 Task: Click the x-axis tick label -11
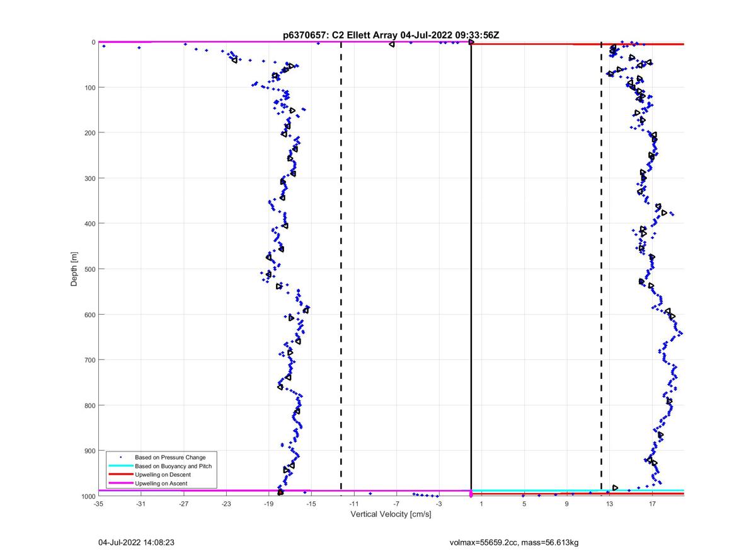point(354,504)
